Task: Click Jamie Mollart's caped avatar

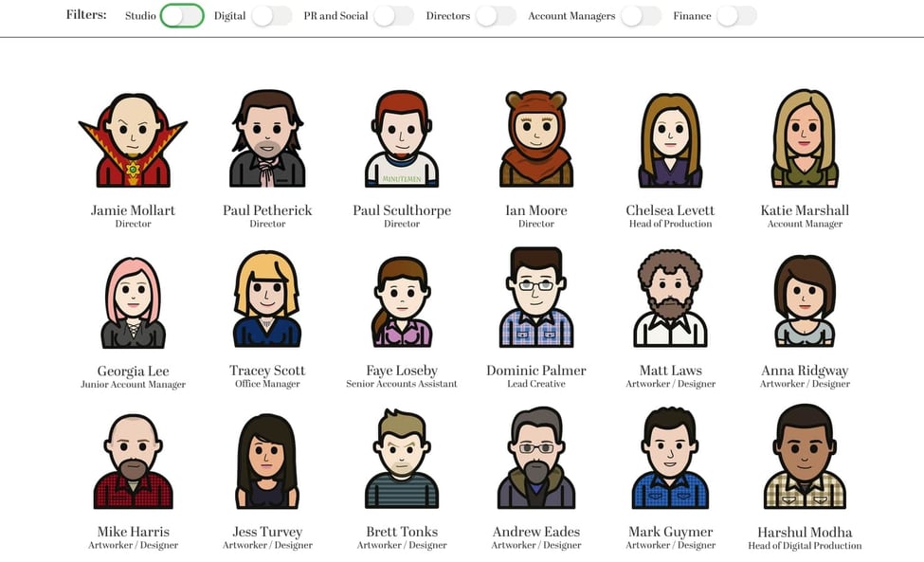Action: point(134,140)
